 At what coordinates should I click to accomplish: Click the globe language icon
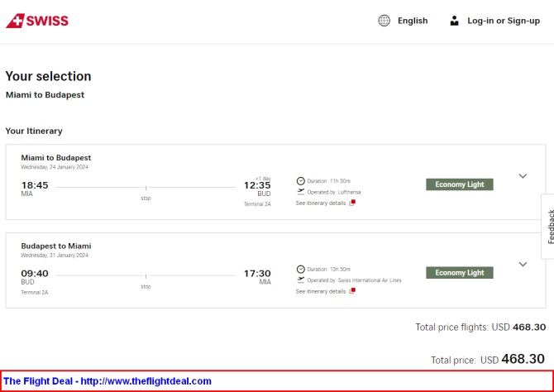click(384, 21)
